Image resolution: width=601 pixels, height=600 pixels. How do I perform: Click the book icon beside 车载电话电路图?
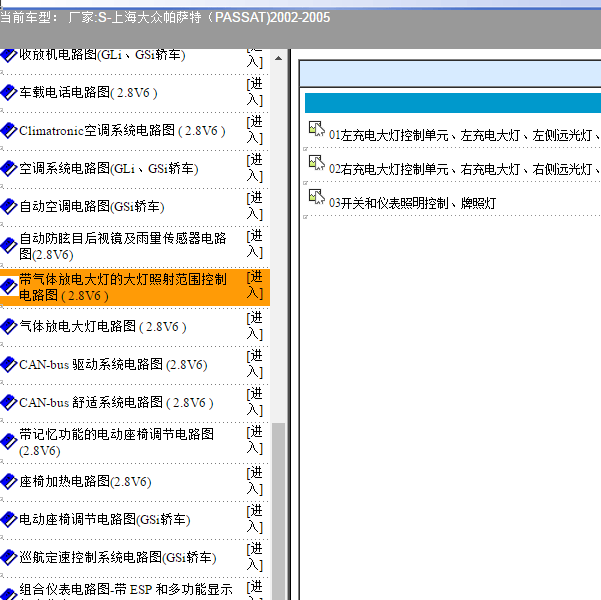coord(8,92)
